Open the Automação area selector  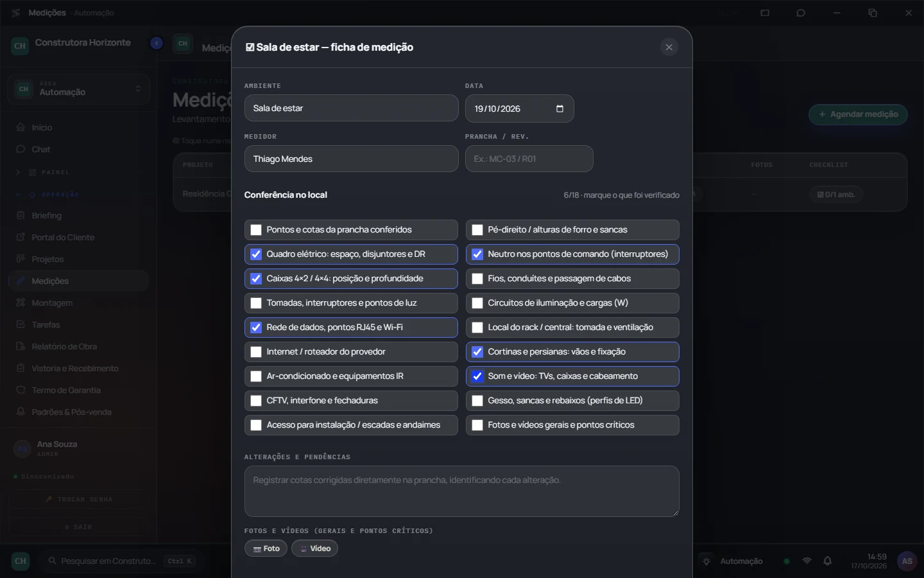pos(78,89)
